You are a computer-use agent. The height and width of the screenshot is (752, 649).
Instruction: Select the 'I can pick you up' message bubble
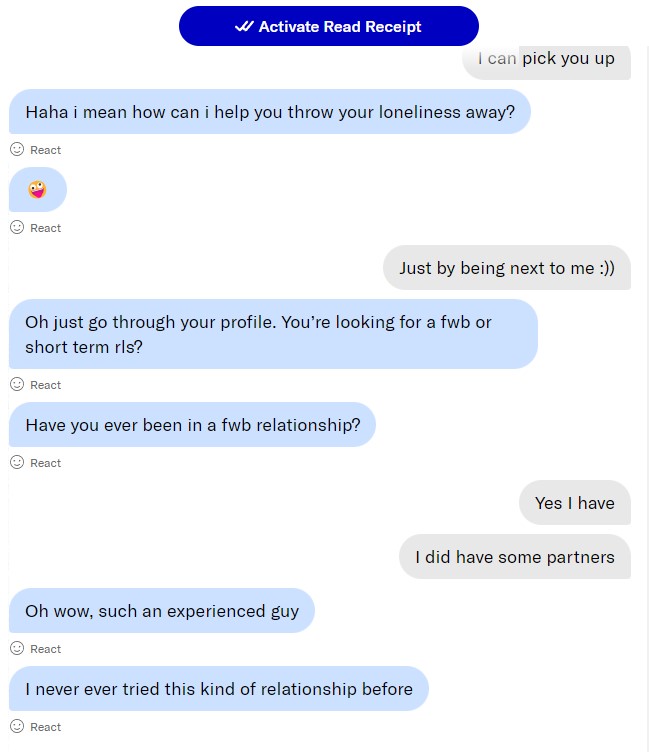click(546, 58)
